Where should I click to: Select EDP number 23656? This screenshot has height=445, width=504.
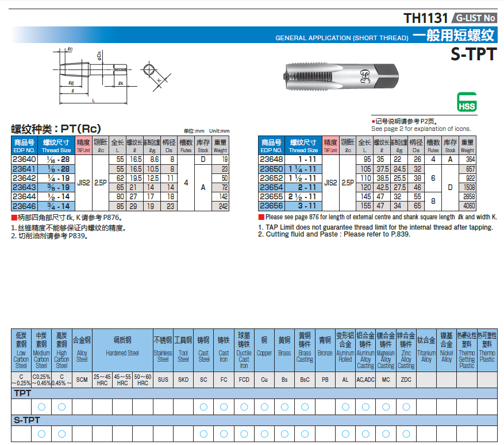click(x=272, y=206)
